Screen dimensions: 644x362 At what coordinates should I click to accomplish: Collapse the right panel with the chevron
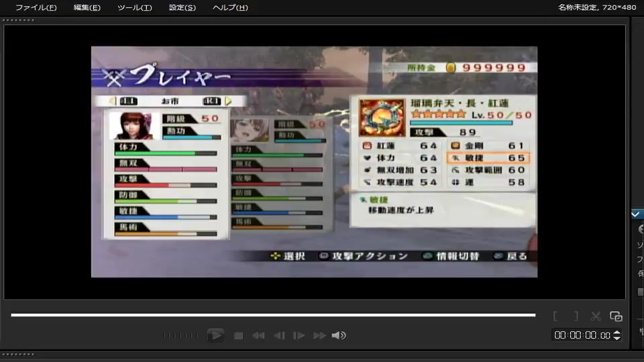635,214
